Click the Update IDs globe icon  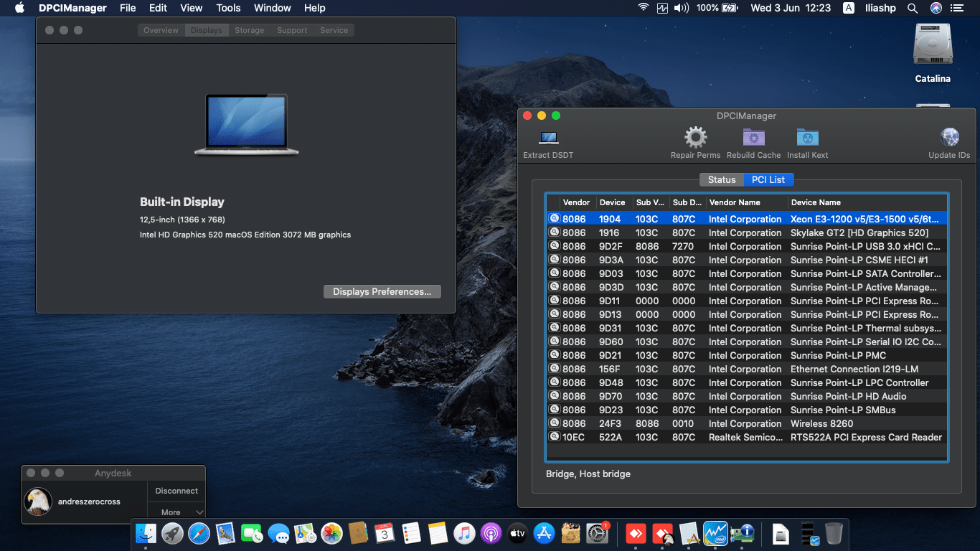coord(949,138)
